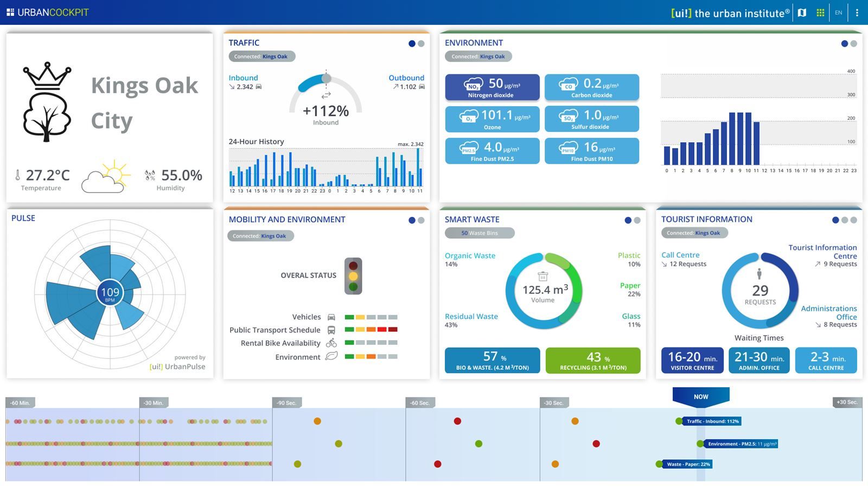Open the EN language selector

(x=839, y=12)
